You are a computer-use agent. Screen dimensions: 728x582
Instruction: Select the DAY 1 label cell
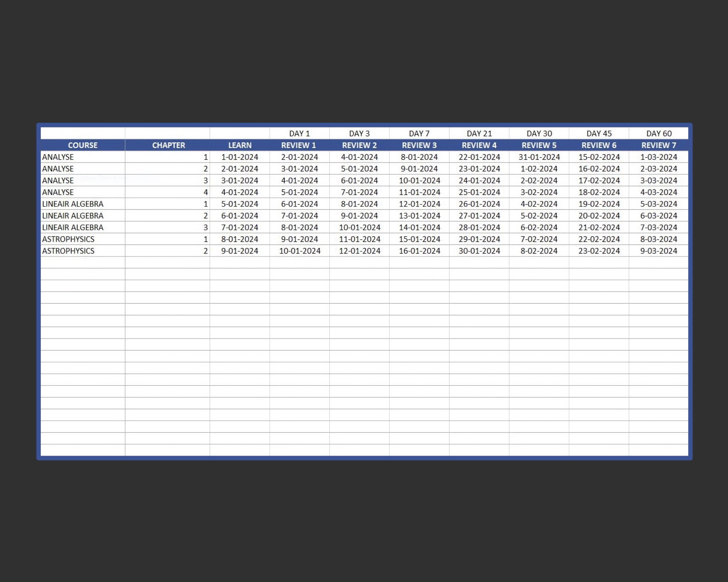(x=299, y=133)
